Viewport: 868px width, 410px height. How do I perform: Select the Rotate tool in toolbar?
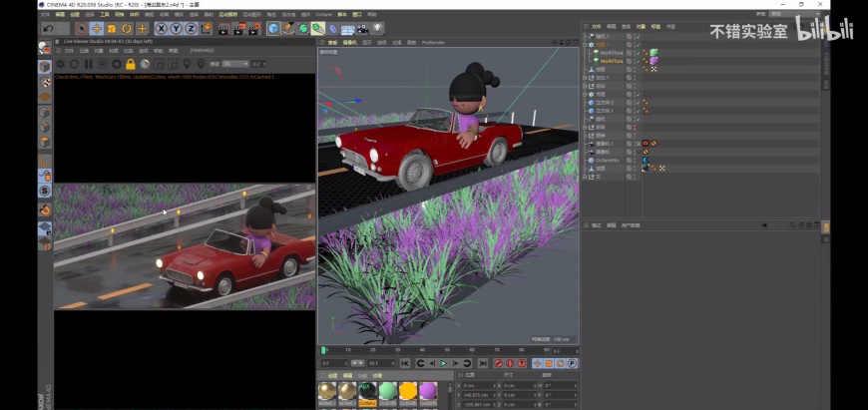(x=127, y=29)
